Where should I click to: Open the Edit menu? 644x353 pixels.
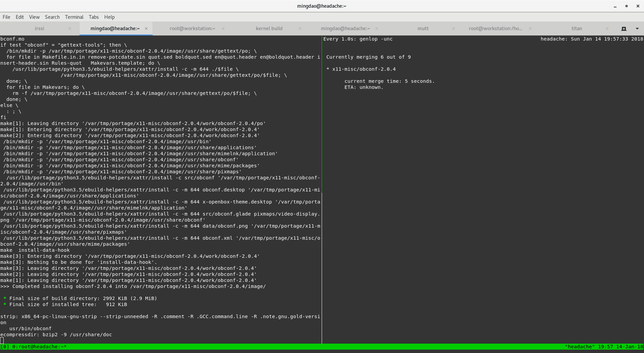click(20, 17)
